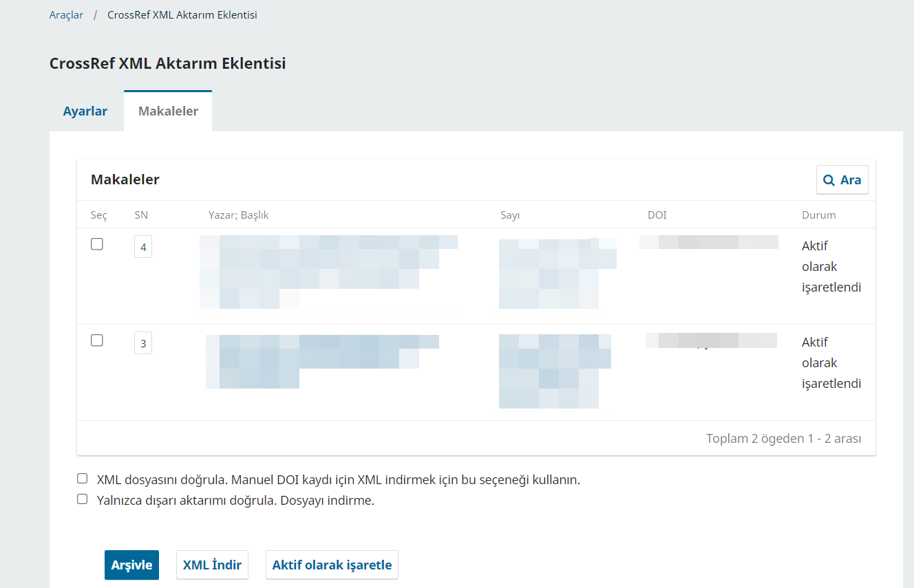
Task: Switch to the Ayarlar tab
Action: [x=85, y=111]
